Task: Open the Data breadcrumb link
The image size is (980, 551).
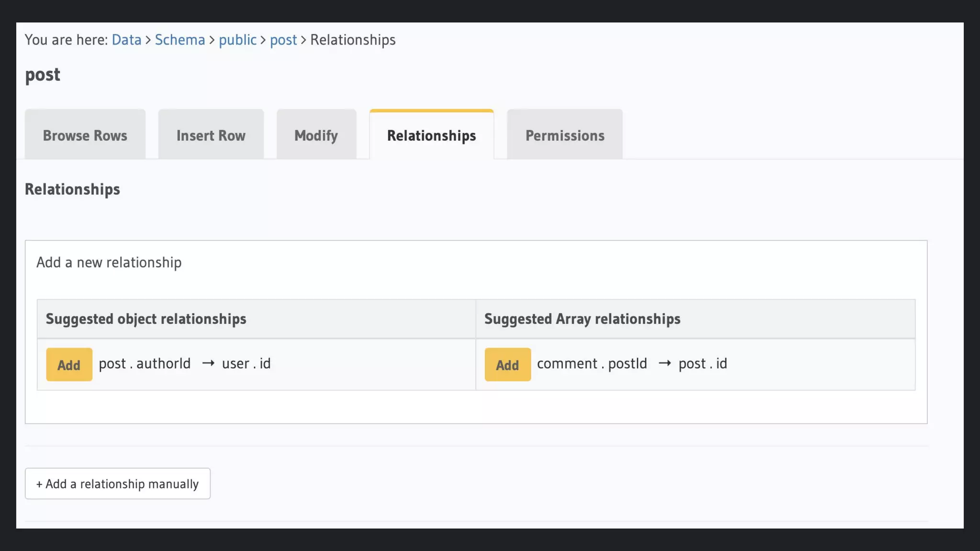Action: tap(126, 40)
